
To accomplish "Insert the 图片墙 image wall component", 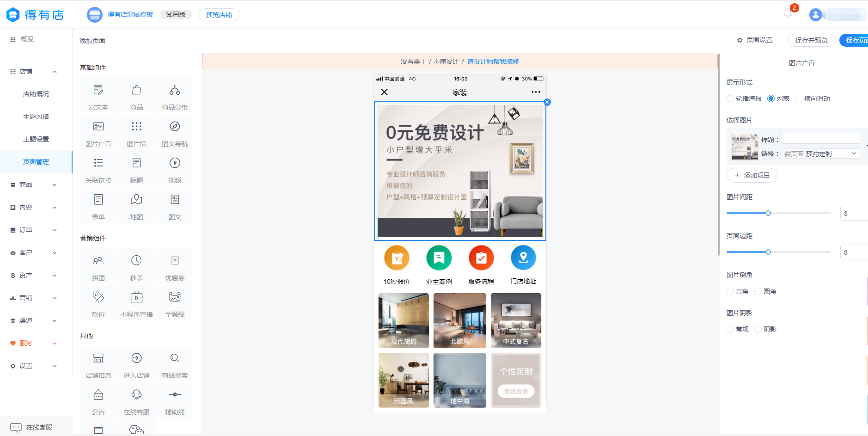I will (x=136, y=133).
